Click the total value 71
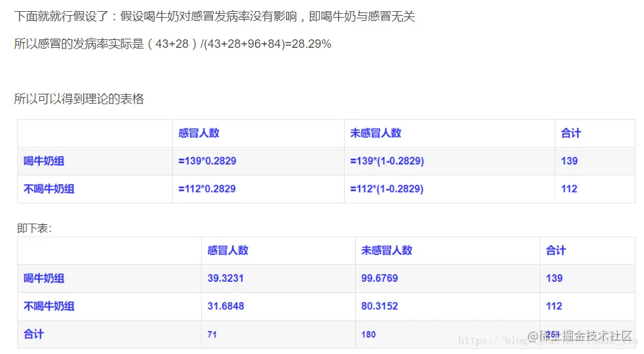The width and height of the screenshot is (644, 354). tap(212, 335)
